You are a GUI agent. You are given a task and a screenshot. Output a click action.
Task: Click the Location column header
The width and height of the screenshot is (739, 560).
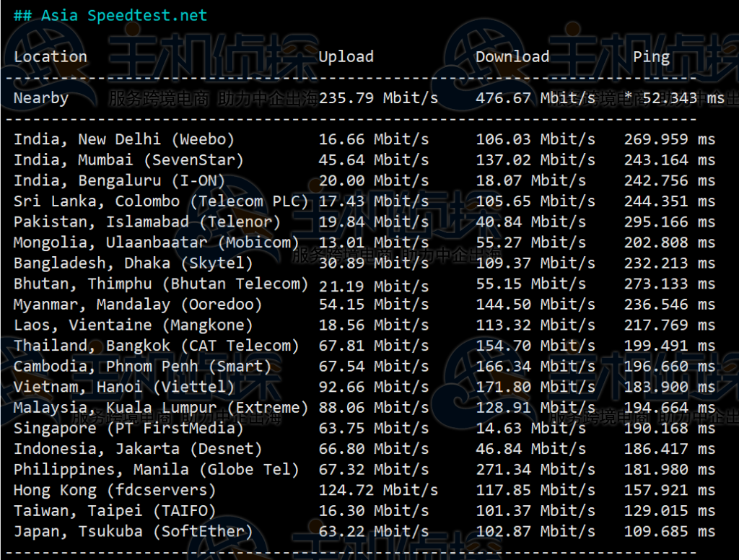click(51, 56)
